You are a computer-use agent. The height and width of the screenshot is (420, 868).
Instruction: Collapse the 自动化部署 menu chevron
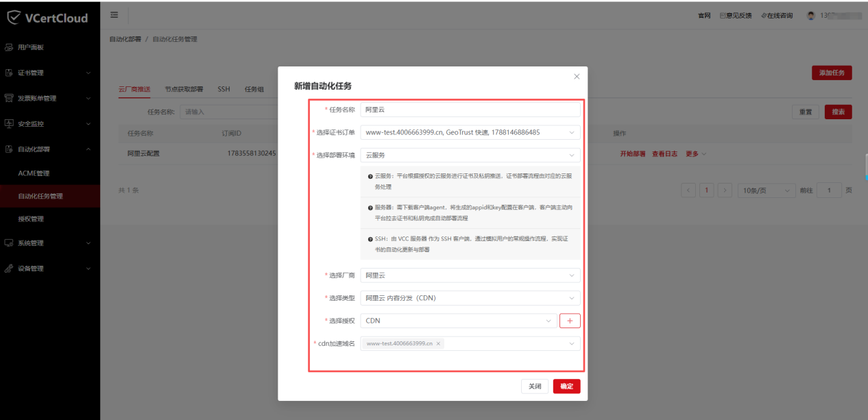pyautogui.click(x=88, y=149)
